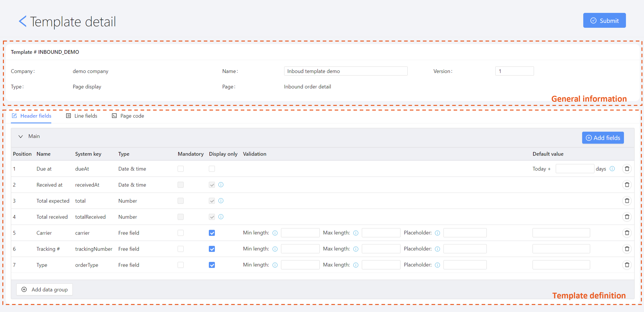Click Add data group button
This screenshot has height=312, width=644.
[44, 289]
